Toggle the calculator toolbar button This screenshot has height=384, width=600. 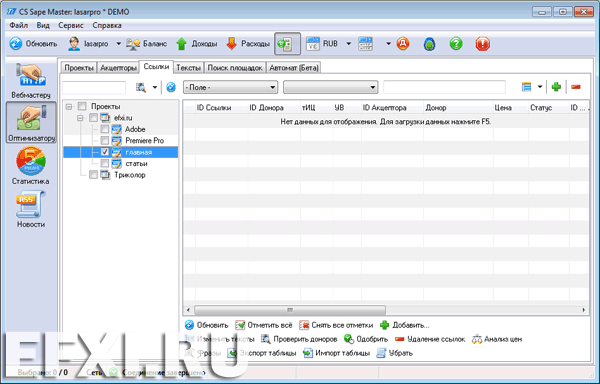click(x=287, y=44)
